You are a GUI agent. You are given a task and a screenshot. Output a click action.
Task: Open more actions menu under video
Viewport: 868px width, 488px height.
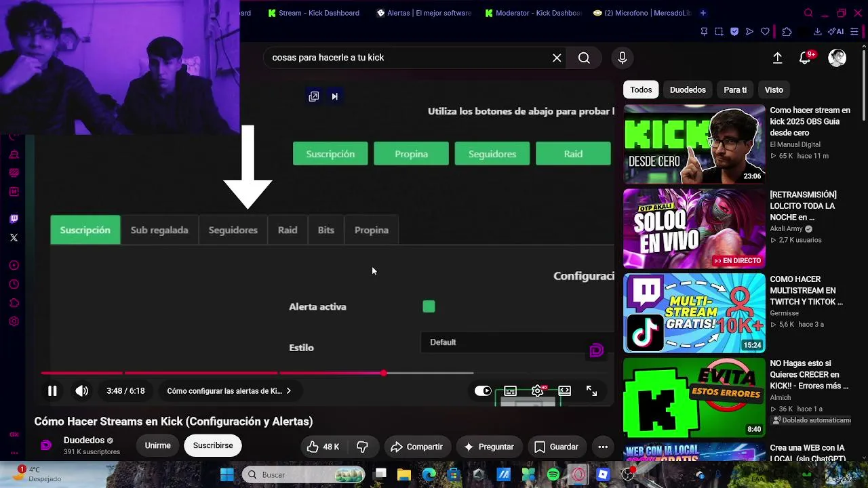pyautogui.click(x=603, y=447)
